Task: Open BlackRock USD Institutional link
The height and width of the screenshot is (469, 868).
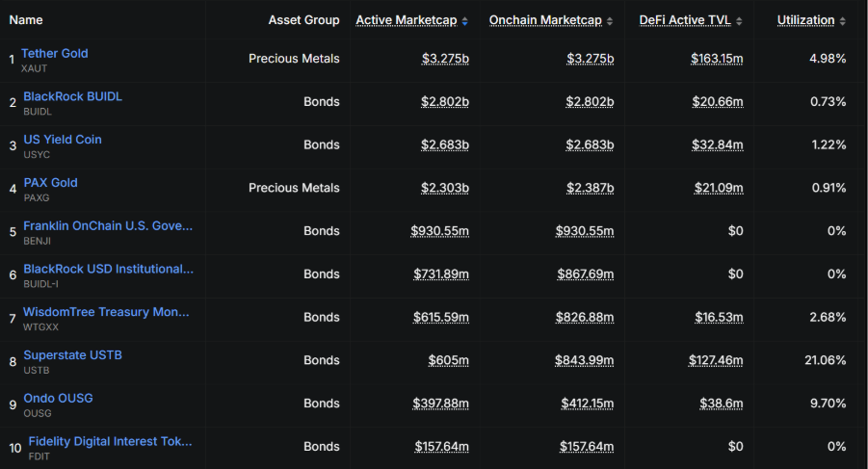Action: tap(108, 269)
